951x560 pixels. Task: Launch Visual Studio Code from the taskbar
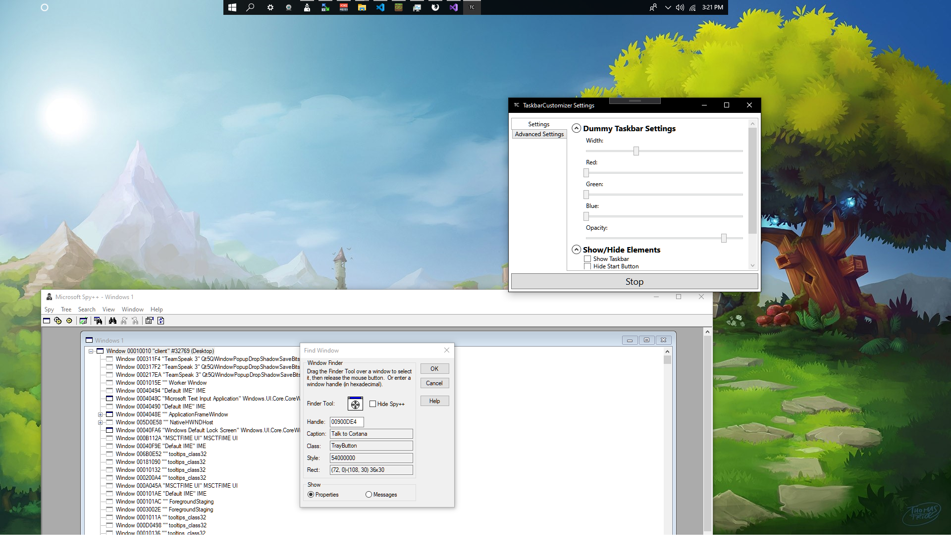click(380, 7)
